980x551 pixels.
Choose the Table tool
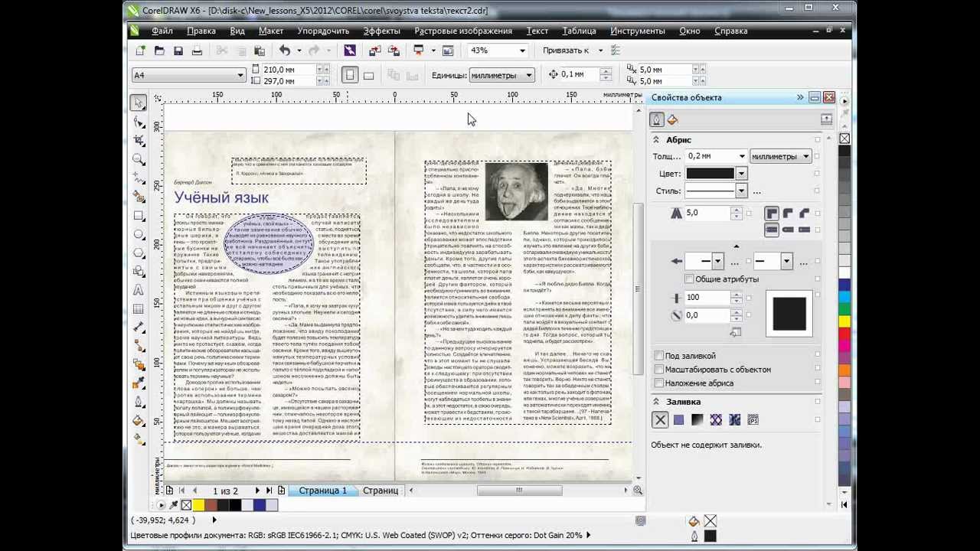139,309
